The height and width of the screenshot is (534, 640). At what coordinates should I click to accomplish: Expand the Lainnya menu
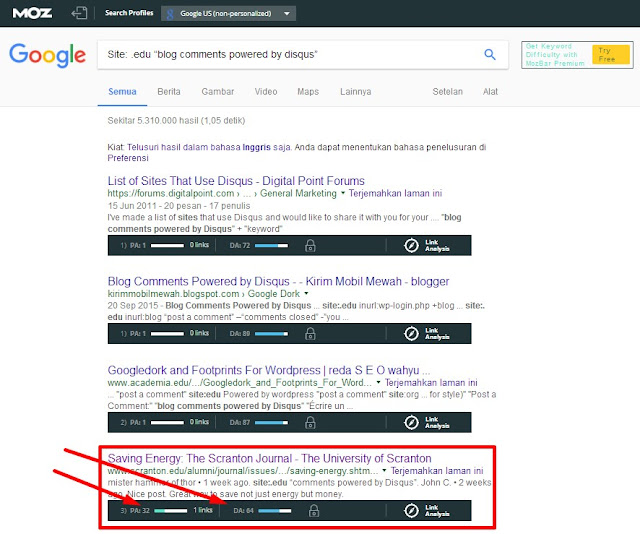tap(356, 91)
